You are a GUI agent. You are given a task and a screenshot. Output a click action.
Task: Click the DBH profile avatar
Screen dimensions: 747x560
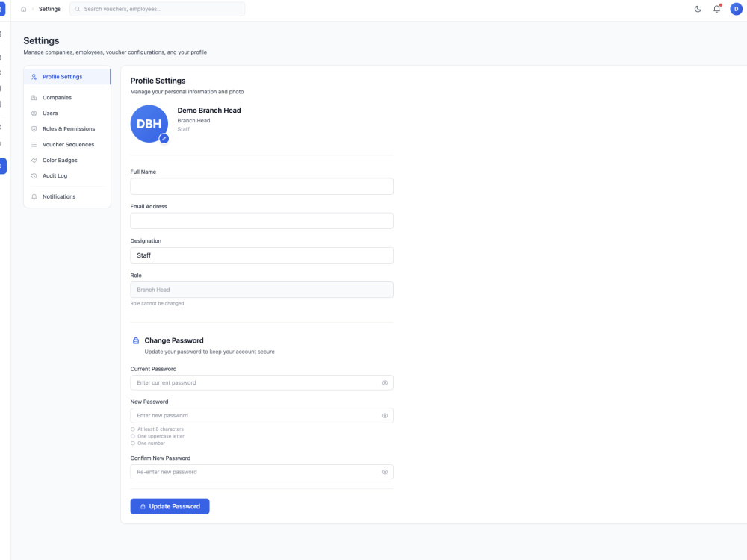click(149, 124)
